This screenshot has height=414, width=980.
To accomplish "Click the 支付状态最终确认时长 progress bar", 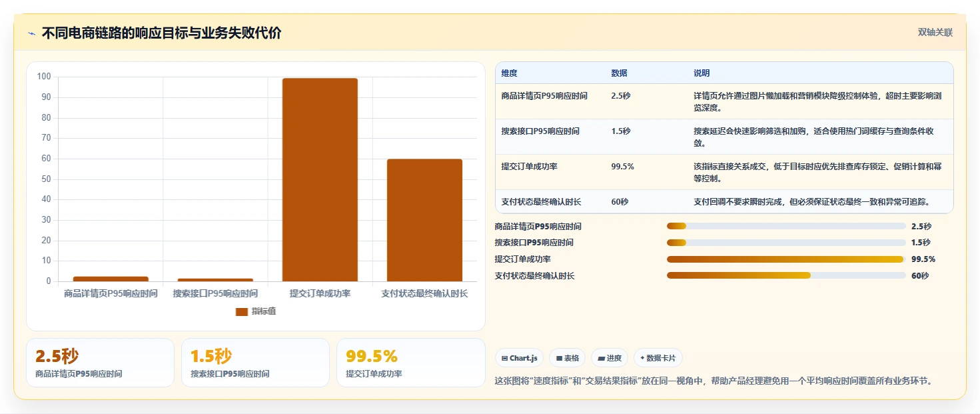I will coord(786,275).
